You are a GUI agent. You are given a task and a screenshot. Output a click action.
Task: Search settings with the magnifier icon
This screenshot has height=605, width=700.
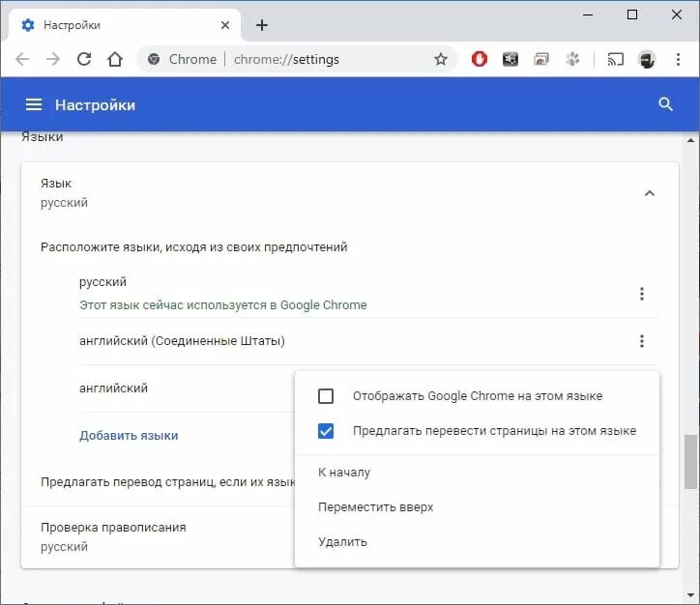click(665, 104)
